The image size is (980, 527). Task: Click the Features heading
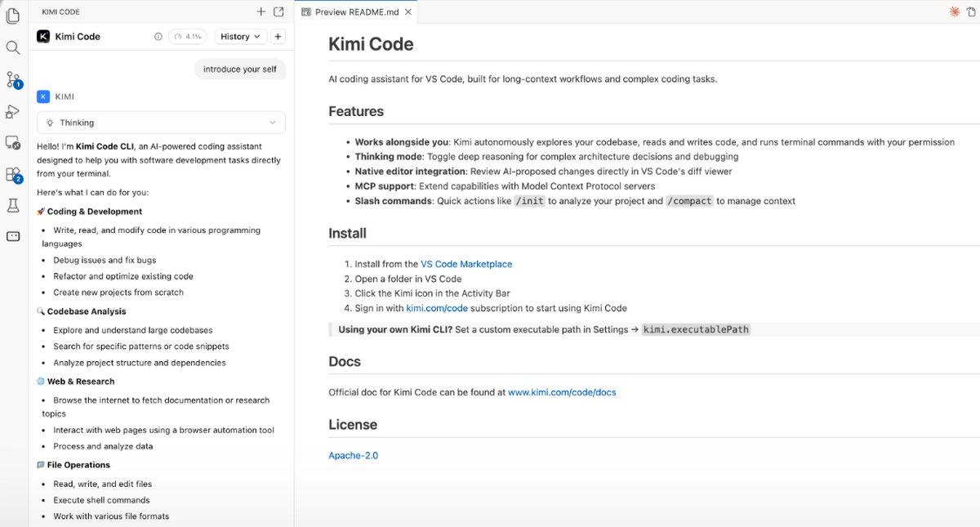point(356,111)
